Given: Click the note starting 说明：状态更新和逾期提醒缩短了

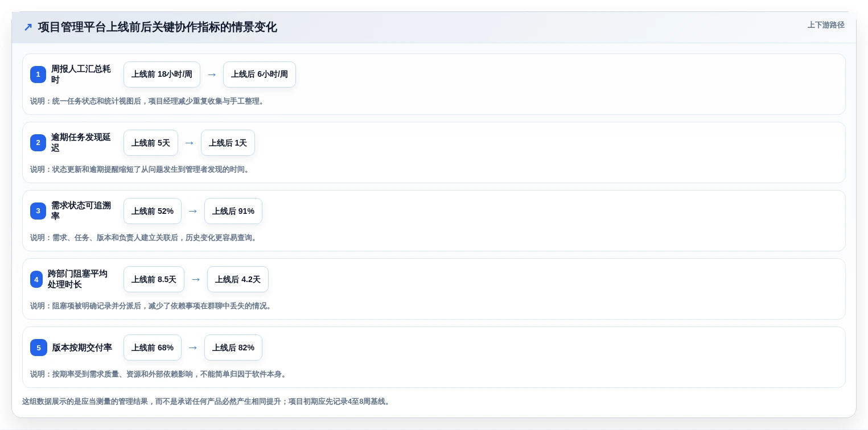Looking at the screenshot, I should click(141, 169).
